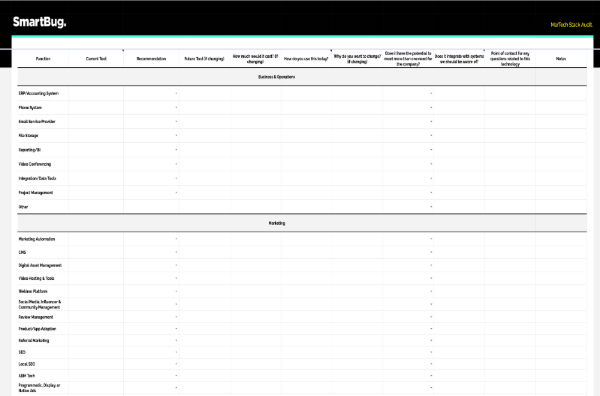Open potential-needs dropdown for Digital Asset Management
The image size is (600, 396).
pos(431,265)
